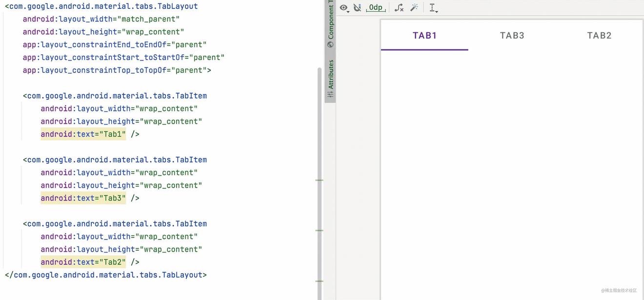Click the sliders icon on Attributes tab
644x300 pixels.
pyautogui.click(x=331, y=94)
